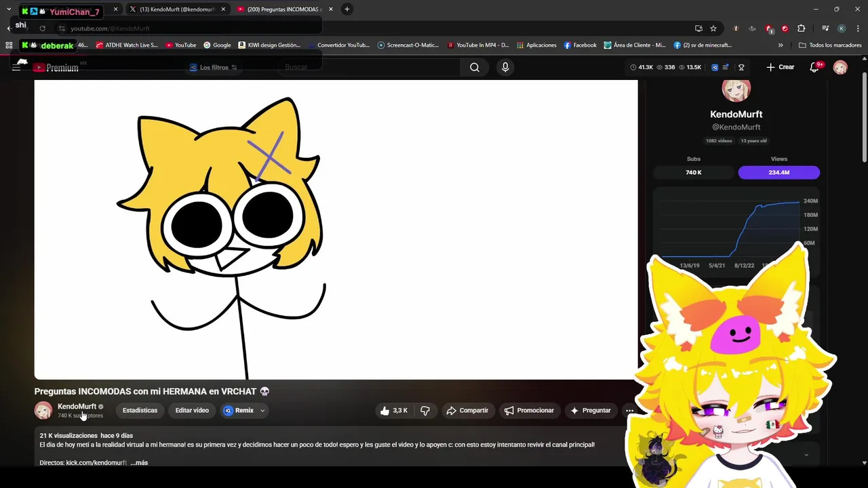Open the vidIQ list icon beside the logo

click(726, 67)
